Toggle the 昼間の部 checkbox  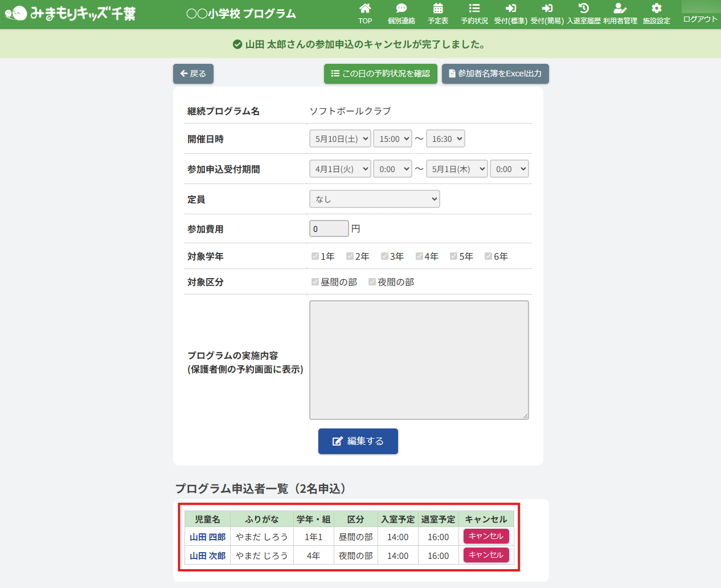(x=315, y=282)
